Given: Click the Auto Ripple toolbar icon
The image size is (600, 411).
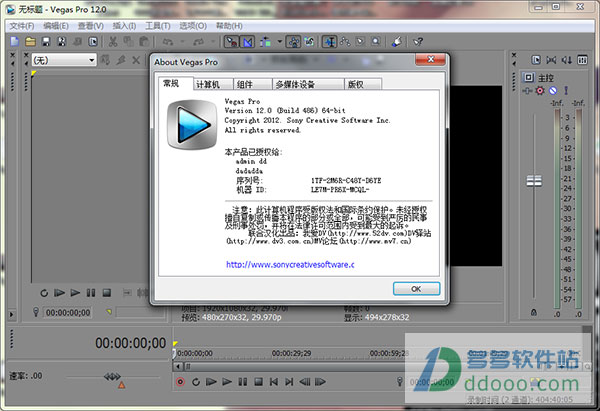Looking at the screenshot, I should pos(265,41).
